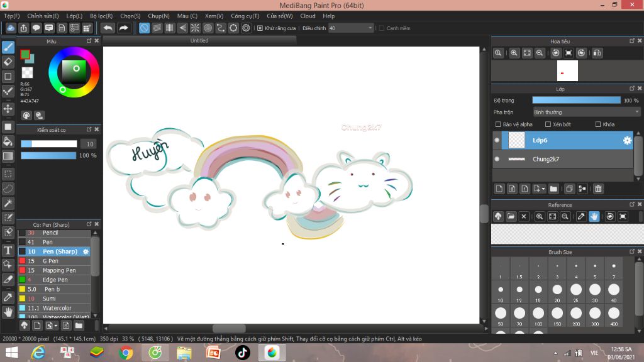The image size is (644, 362).
Task: Select the Edge Pen brush
Action: pos(54,280)
